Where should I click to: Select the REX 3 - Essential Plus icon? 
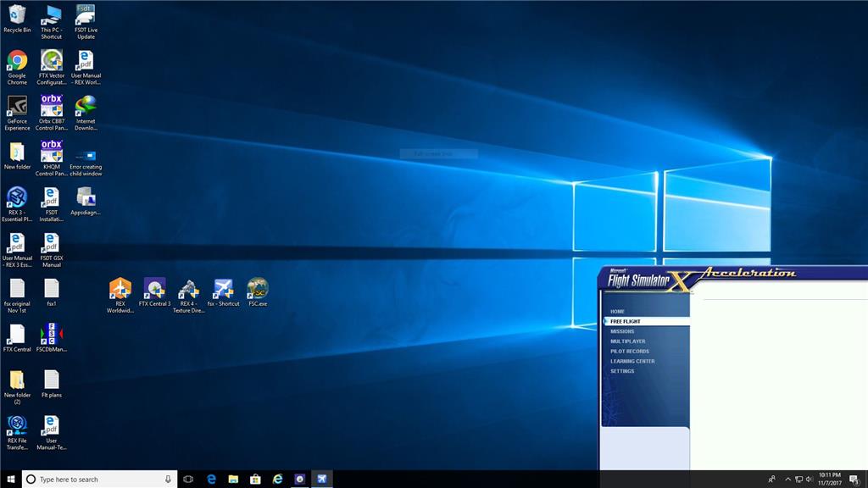17,204
